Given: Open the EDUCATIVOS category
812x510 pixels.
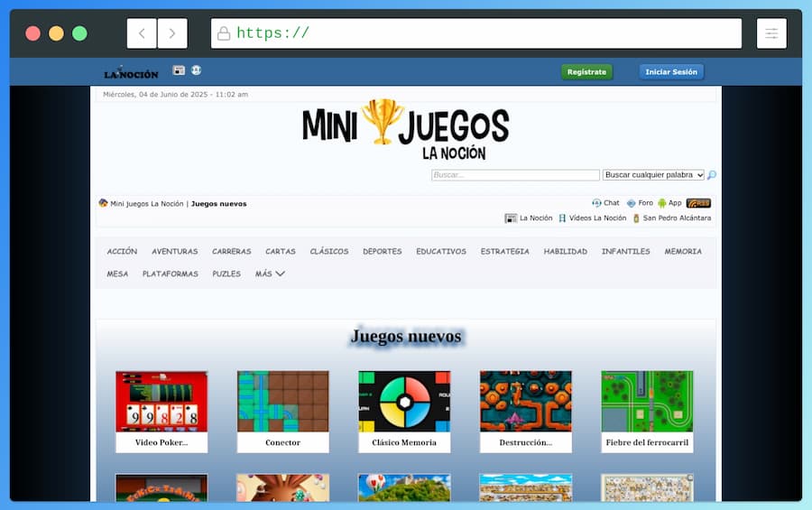Looking at the screenshot, I should [441, 251].
